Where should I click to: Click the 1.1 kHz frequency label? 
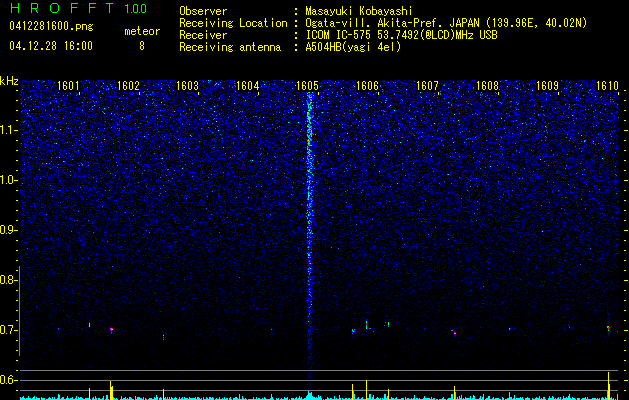[8, 130]
